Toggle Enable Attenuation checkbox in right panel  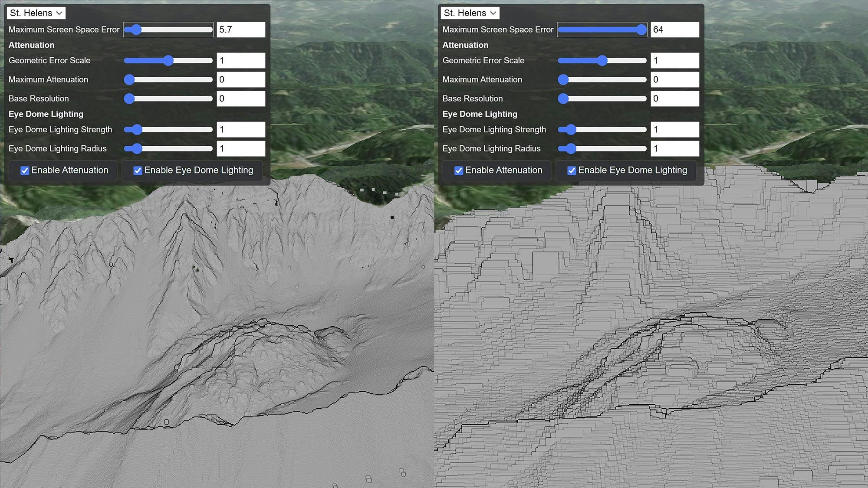click(459, 170)
